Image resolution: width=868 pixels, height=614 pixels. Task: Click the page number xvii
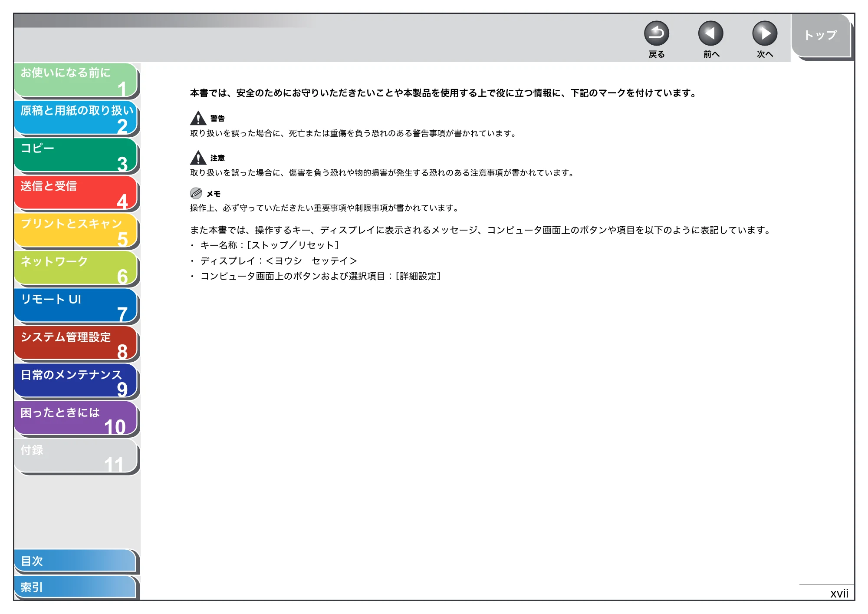point(839,593)
